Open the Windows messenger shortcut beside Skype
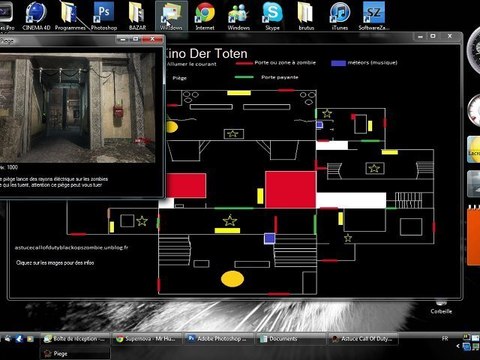 coord(239,16)
